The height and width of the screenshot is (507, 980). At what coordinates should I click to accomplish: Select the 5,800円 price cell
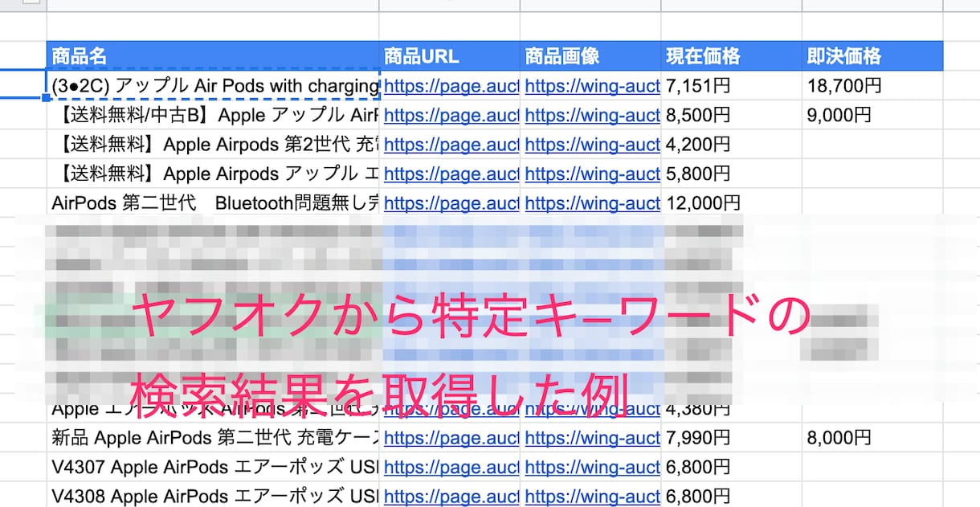click(x=731, y=174)
